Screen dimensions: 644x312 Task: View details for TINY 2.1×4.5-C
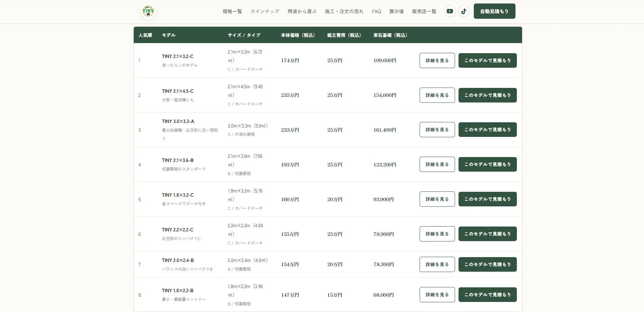coord(437,95)
